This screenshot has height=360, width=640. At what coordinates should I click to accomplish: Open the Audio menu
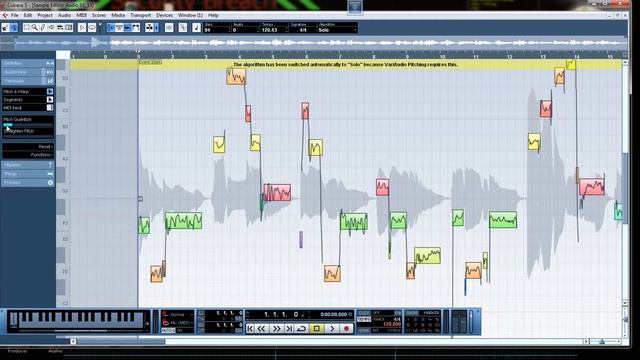(x=64, y=15)
